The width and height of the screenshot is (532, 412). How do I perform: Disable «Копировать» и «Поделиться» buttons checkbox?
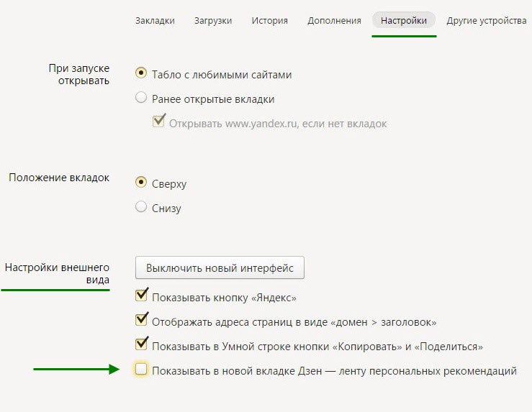click(141, 345)
